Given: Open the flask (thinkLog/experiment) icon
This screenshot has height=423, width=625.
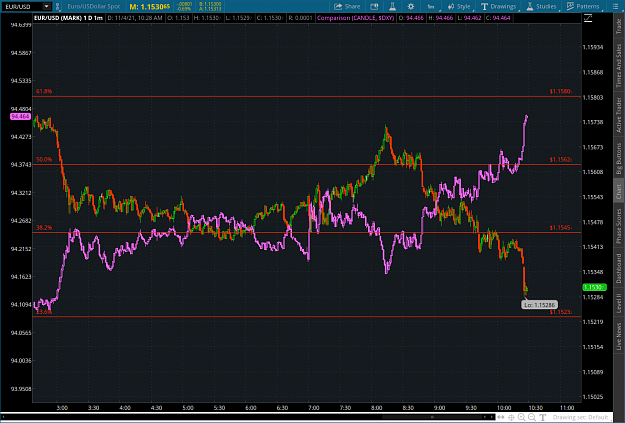Looking at the screenshot, I should (x=392, y=6).
